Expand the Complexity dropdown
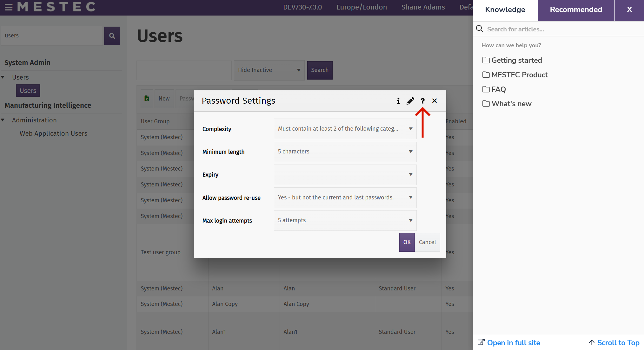The height and width of the screenshot is (350, 644). (345, 129)
